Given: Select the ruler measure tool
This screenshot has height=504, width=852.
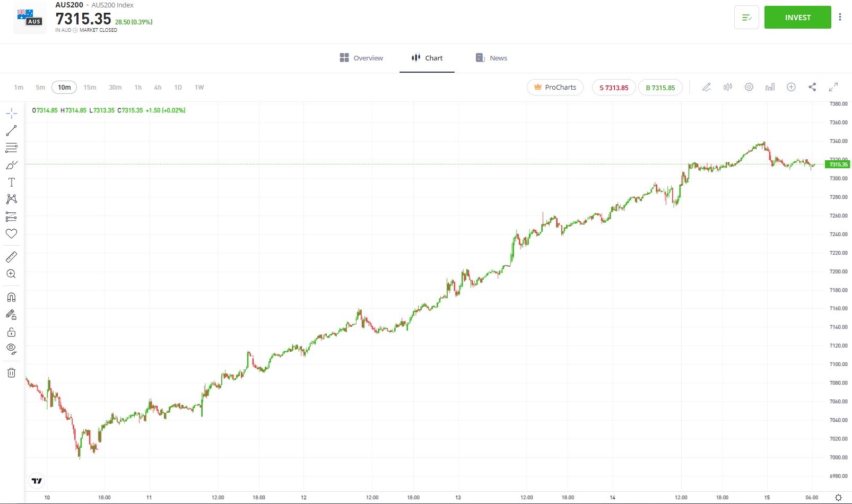Looking at the screenshot, I should pyautogui.click(x=12, y=257).
